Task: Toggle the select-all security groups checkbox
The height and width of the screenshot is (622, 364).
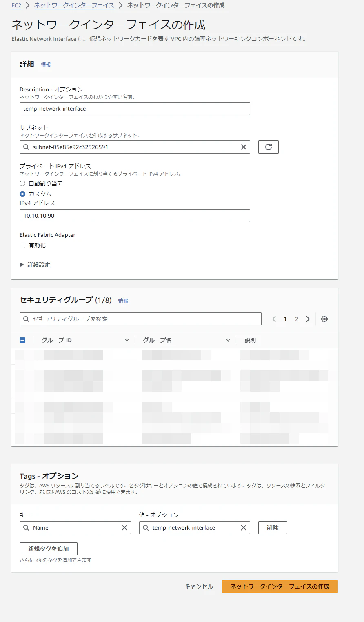Action: (22, 340)
